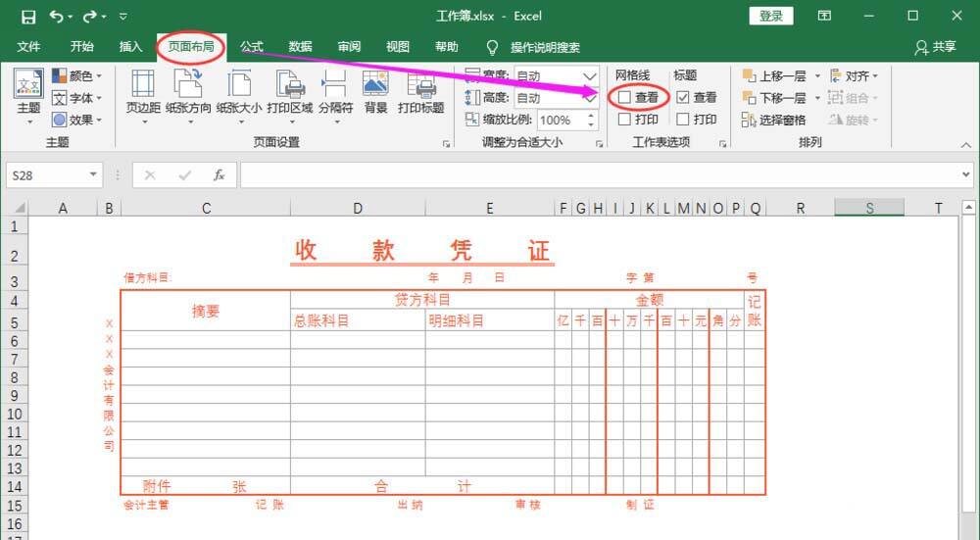Undo the last action

coord(57,17)
